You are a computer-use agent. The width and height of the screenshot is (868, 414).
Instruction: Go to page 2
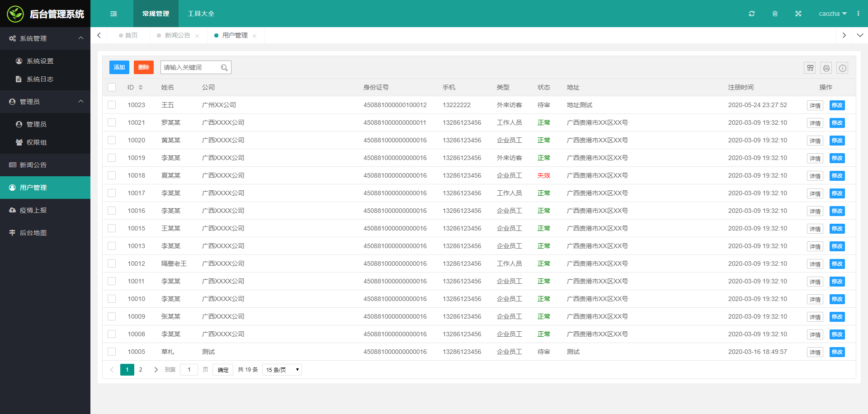coord(141,370)
